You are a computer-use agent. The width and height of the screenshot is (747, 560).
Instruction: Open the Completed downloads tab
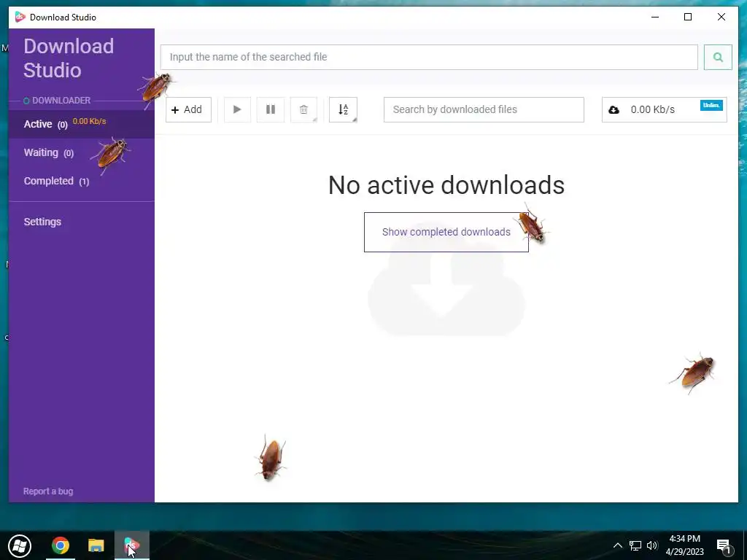[x=82, y=182]
